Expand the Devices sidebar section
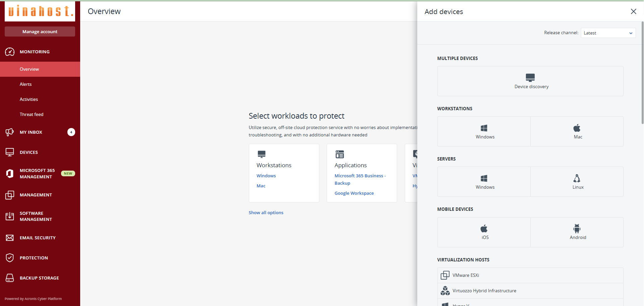The height and width of the screenshot is (306, 644). tap(29, 152)
